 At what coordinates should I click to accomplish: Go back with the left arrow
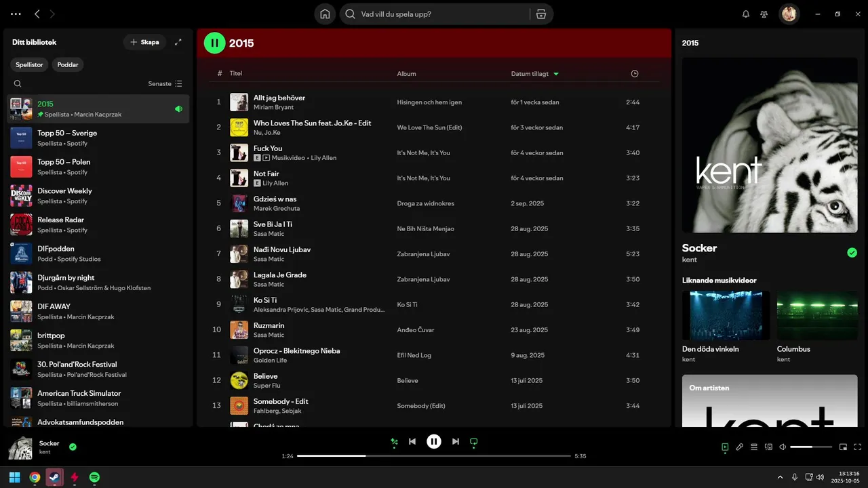point(37,14)
